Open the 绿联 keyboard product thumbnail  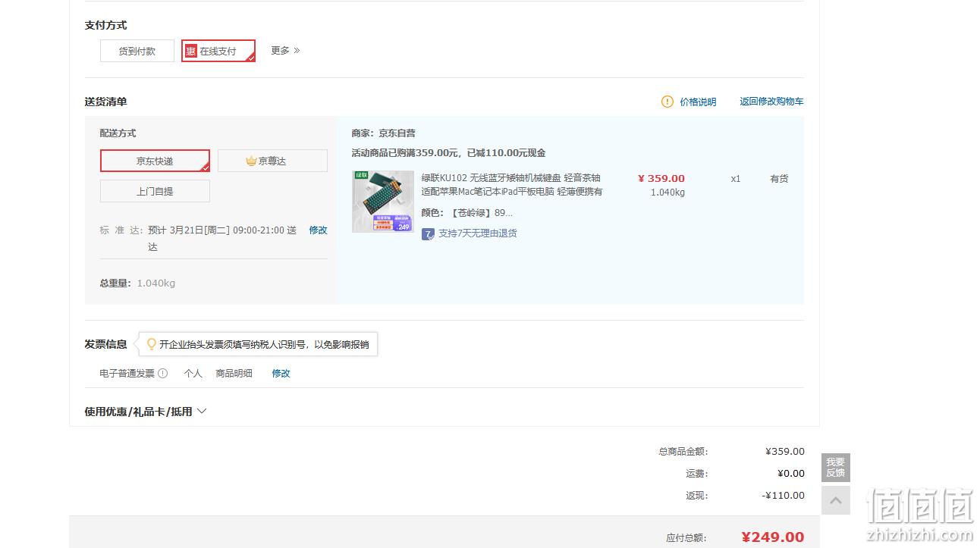point(383,202)
